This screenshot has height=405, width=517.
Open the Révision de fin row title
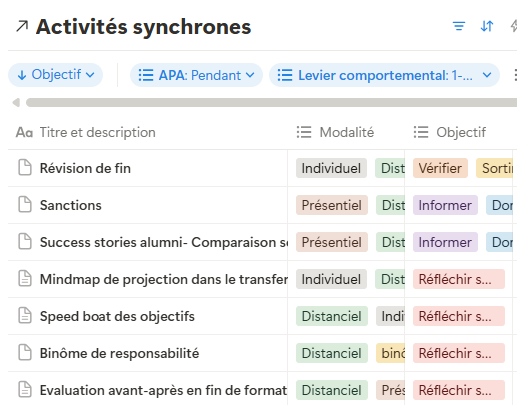(85, 168)
